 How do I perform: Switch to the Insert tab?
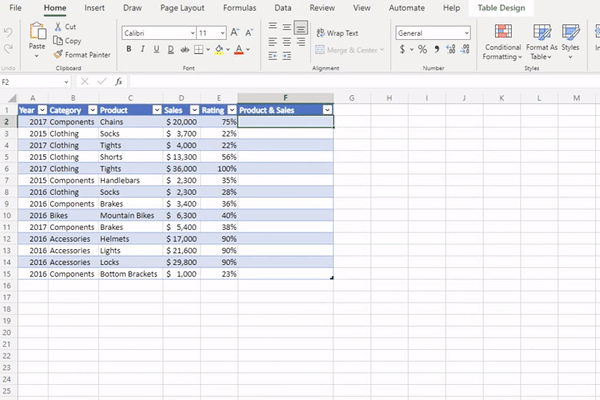pyautogui.click(x=95, y=8)
